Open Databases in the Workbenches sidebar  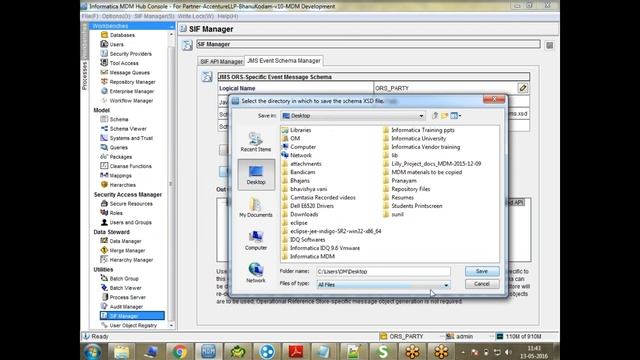[x=122, y=35]
